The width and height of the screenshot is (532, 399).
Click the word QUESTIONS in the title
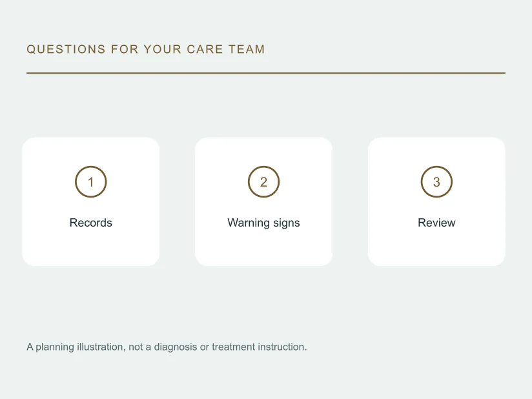pos(66,49)
